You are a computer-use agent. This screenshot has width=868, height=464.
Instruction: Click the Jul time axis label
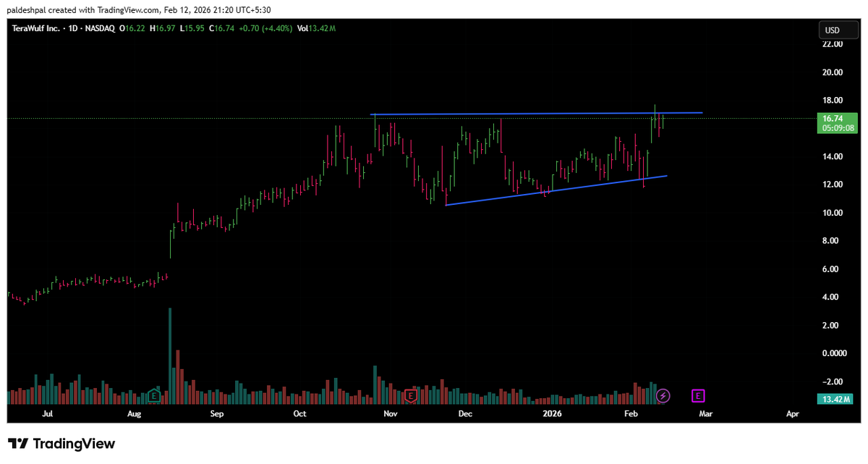pyautogui.click(x=48, y=415)
